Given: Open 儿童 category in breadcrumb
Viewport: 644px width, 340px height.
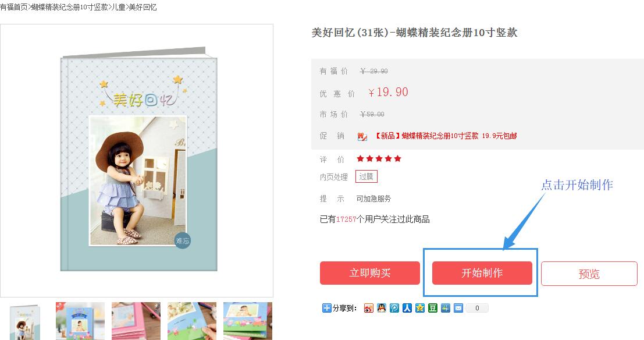Looking at the screenshot, I should (x=119, y=7).
